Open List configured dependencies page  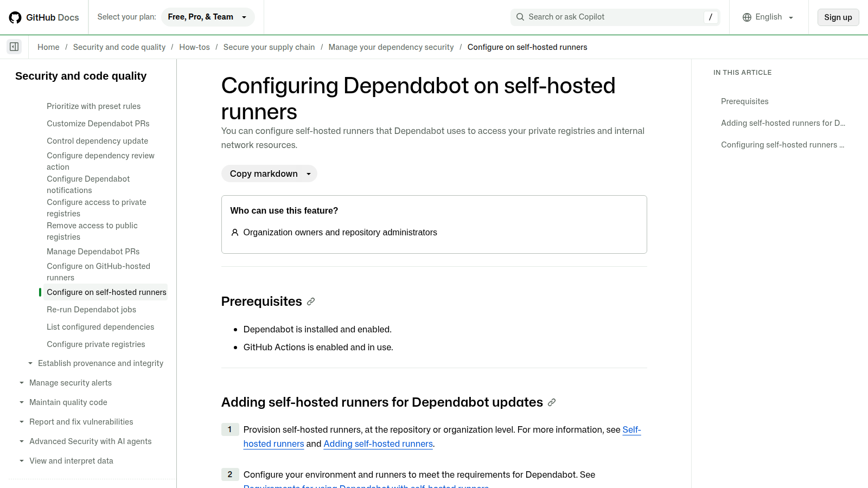(x=100, y=327)
